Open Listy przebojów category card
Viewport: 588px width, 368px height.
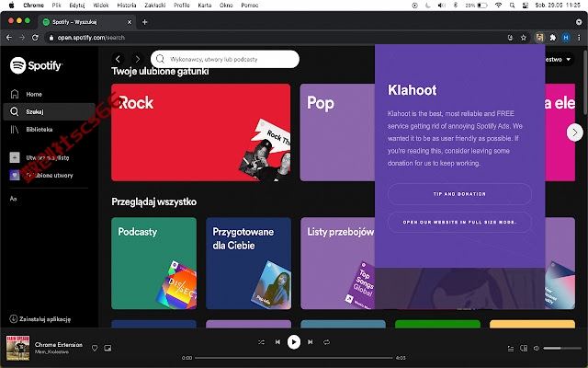point(337,263)
